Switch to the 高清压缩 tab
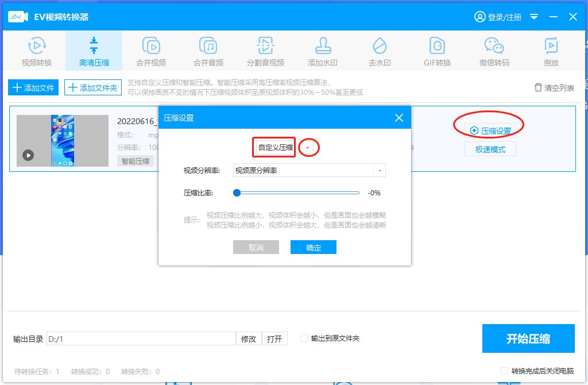 [94, 50]
